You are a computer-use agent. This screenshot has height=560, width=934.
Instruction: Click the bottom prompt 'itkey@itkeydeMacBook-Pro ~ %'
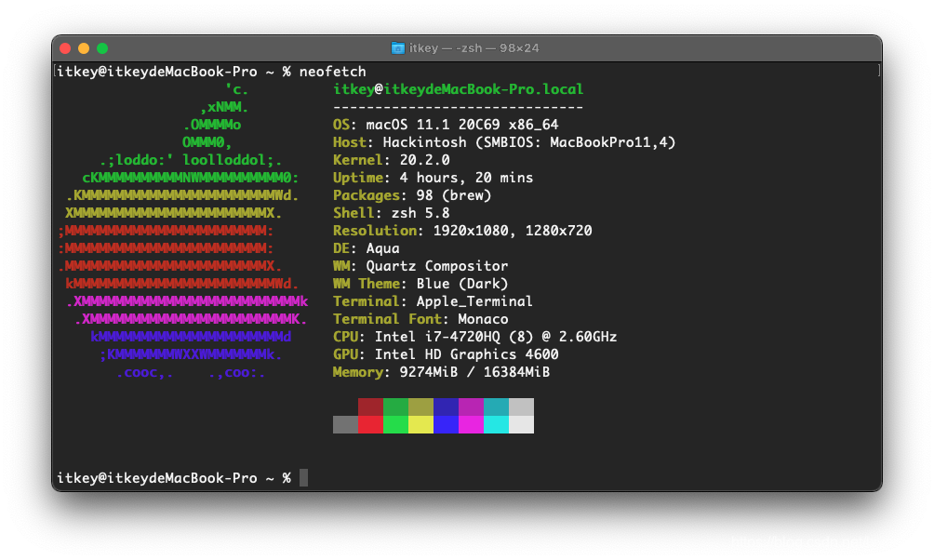[174, 478]
